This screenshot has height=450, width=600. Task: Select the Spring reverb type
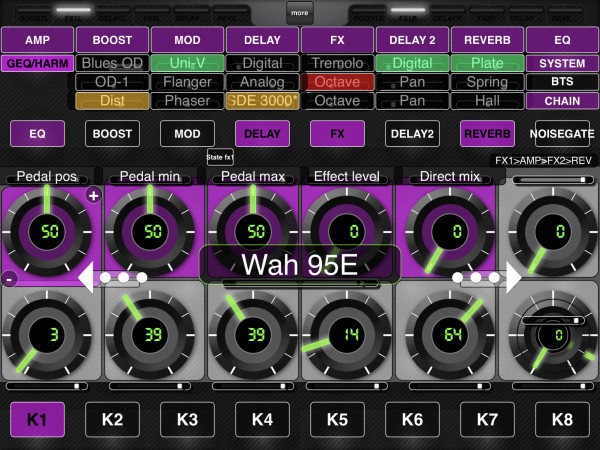488,82
